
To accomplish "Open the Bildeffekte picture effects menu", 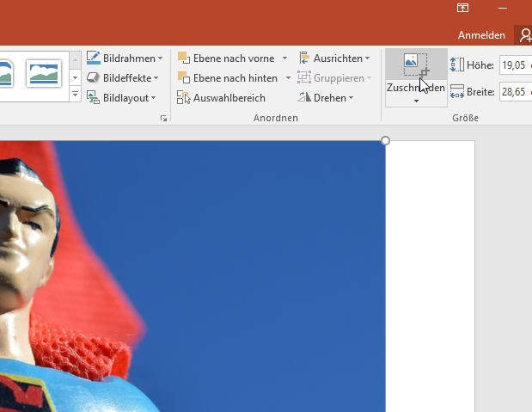I will 123,78.
